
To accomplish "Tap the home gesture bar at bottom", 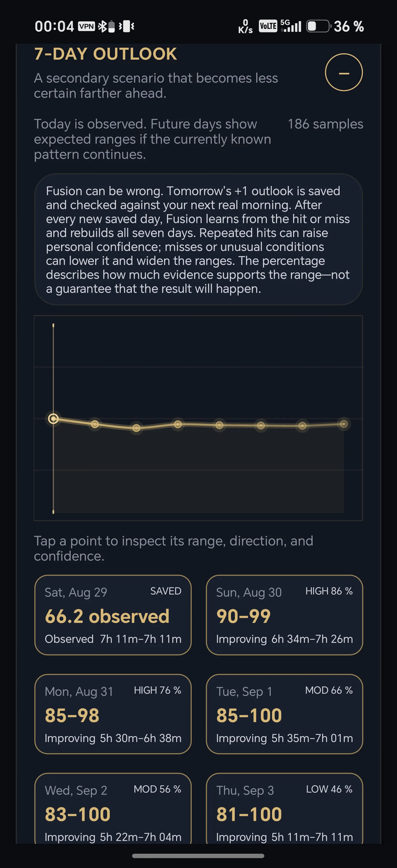I will point(198,856).
